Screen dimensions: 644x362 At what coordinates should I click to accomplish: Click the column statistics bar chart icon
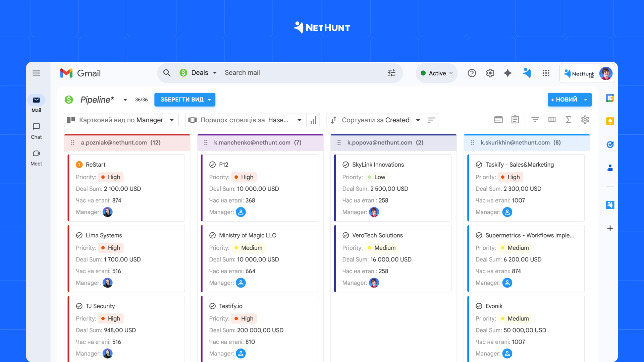point(313,120)
